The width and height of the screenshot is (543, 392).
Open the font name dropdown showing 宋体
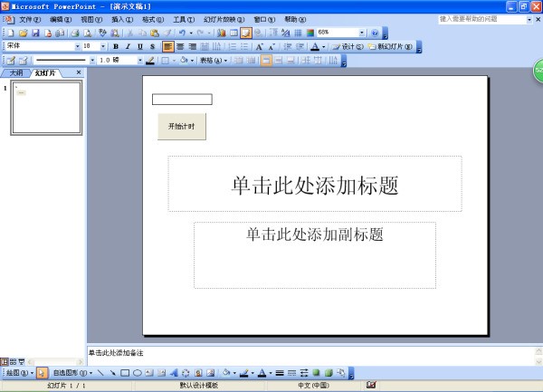(77, 46)
